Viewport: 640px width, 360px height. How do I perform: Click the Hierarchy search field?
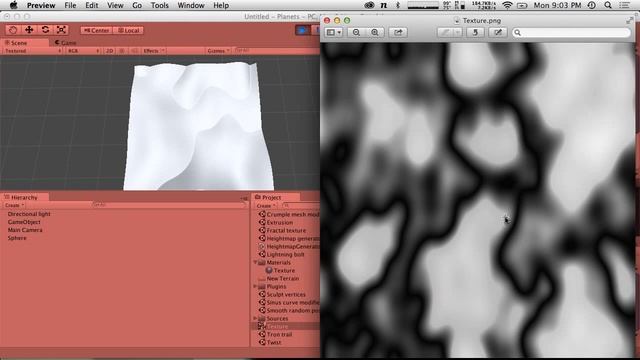tap(169, 205)
